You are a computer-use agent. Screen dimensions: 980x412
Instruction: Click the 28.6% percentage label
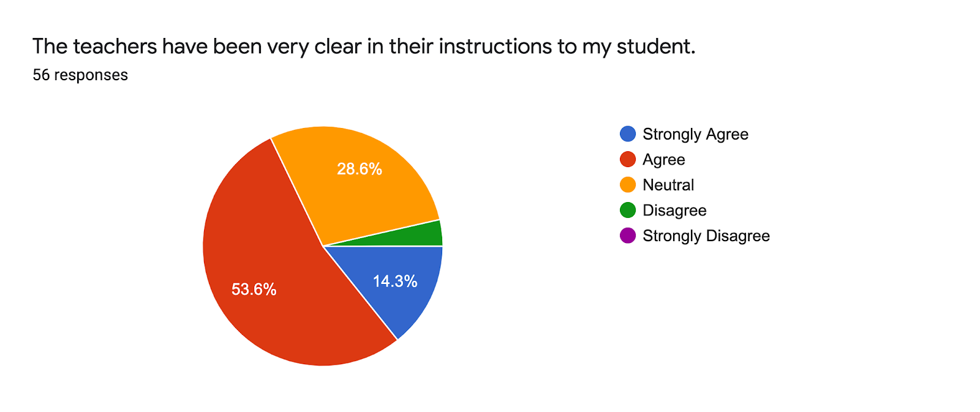click(360, 169)
